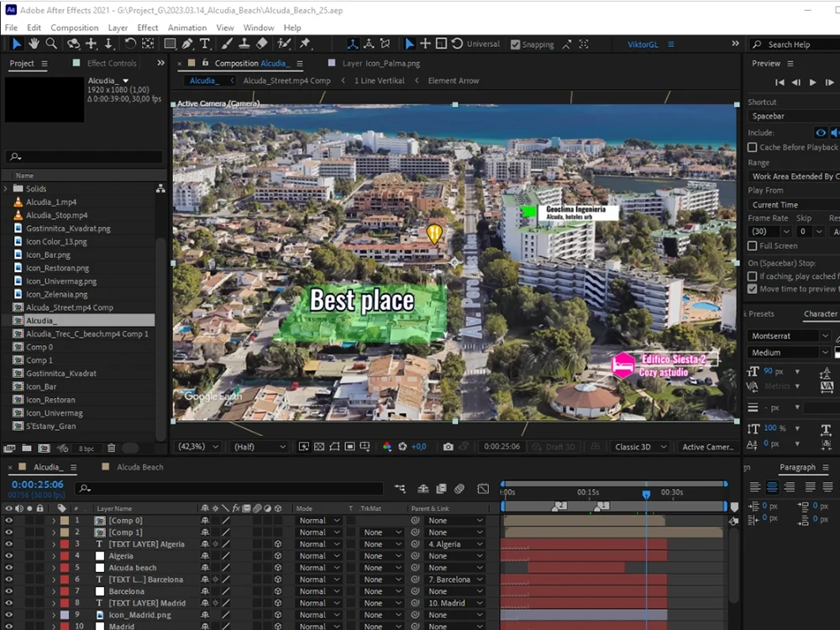Open the Composition menu
Viewport: 840px width, 630px height.
(x=75, y=28)
